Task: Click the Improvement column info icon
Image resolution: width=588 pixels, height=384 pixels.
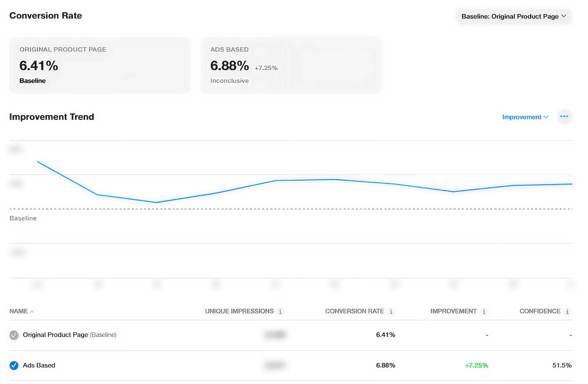Action: pyautogui.click(x=484, y=311)
